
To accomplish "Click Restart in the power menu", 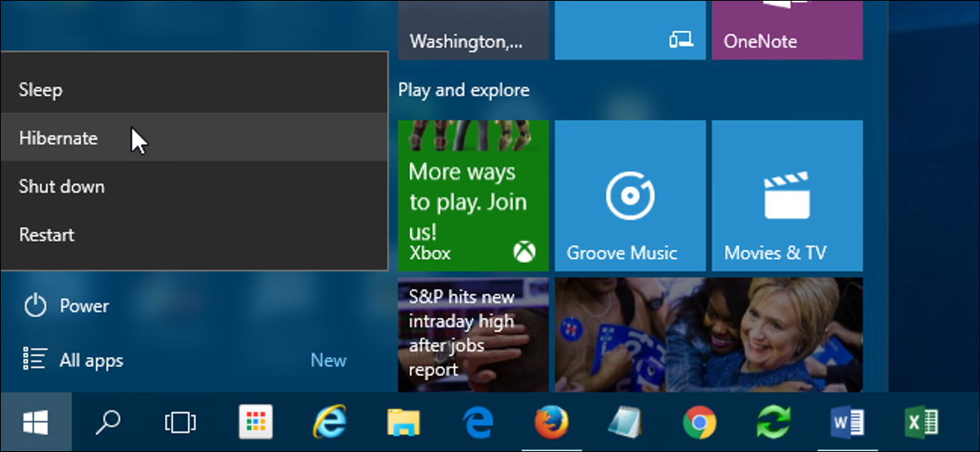I will click(194, 234).
